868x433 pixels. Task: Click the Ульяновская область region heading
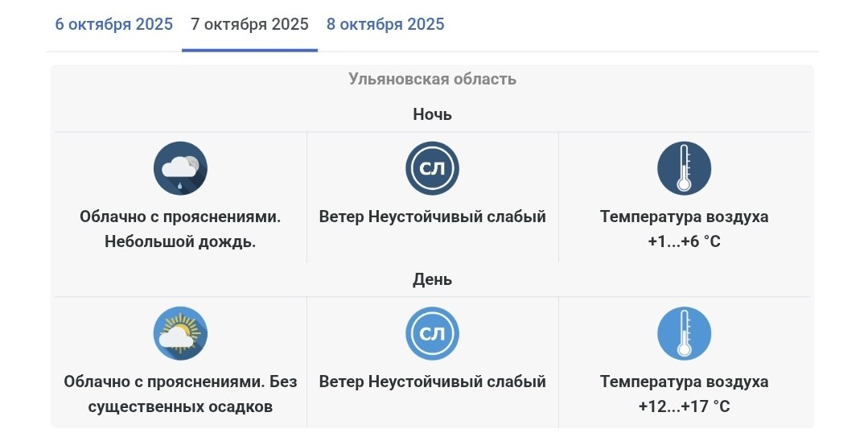[x=432, y=79]
